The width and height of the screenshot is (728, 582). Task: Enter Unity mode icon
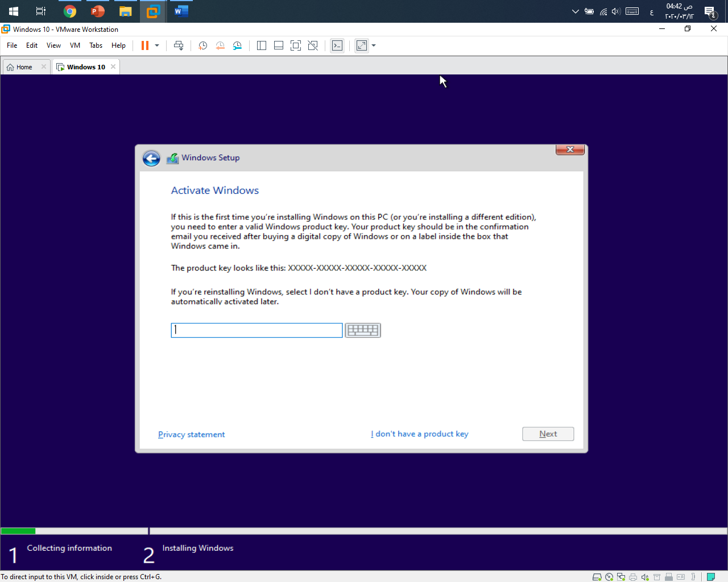(x=313, y=45)
